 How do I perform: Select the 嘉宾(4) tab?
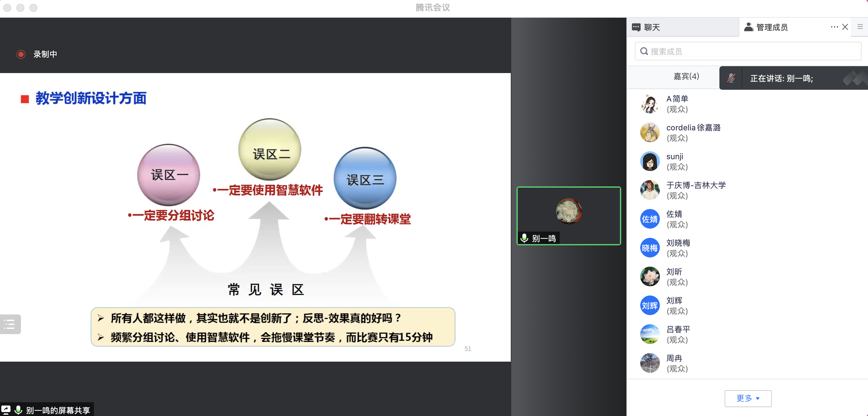point(686,77)
